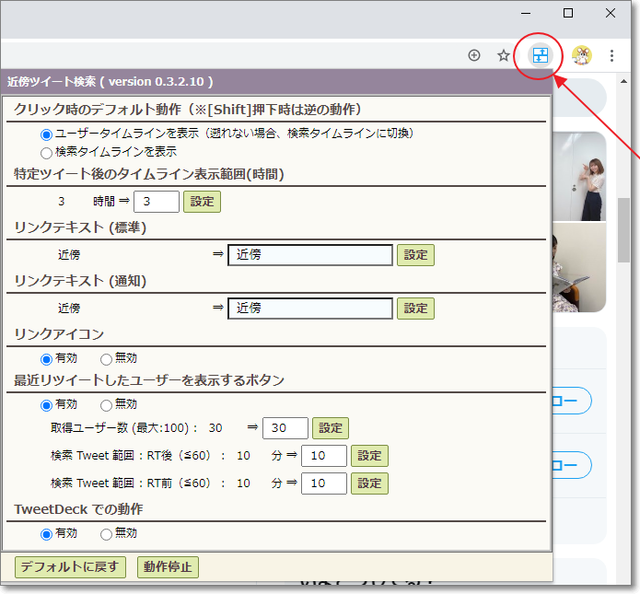The height and width of the screenshot is (594, 640).
Task: Click 設定 button next to timeline hours
Action: coord(202,201)
